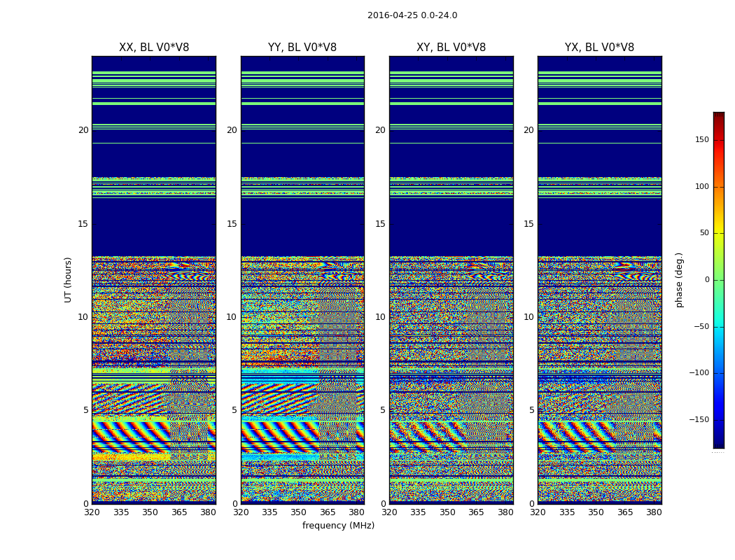This screenshot has width=735, height=560.
Task: Click the 'UT (hours)' y-axis label
Action: 68,280
